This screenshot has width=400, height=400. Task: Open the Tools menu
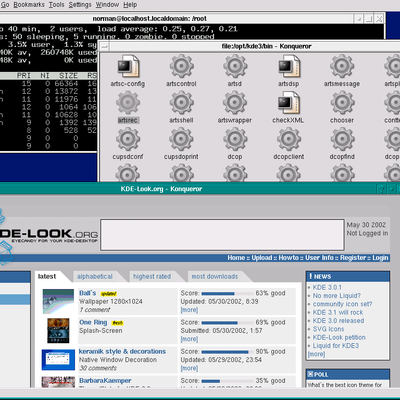(x=57, y=5)
